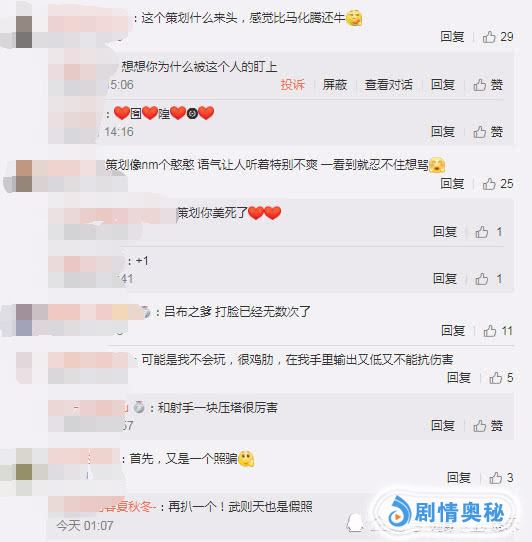The width and height of the screenshot is (532, 542).
Task: Open 查看对话 to view conversation
Action: [x=389, y=85]
